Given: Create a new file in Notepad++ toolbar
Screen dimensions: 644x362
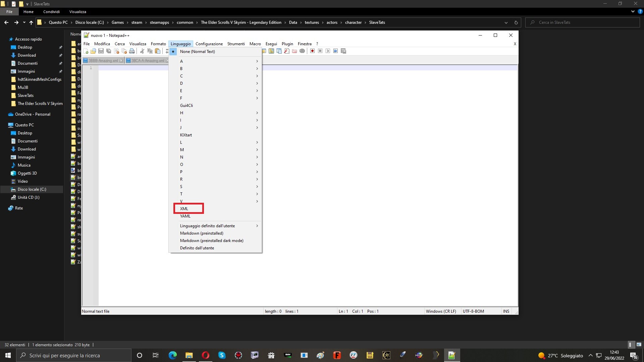Looking at the screenshot, I should click(x=86, y=51).
